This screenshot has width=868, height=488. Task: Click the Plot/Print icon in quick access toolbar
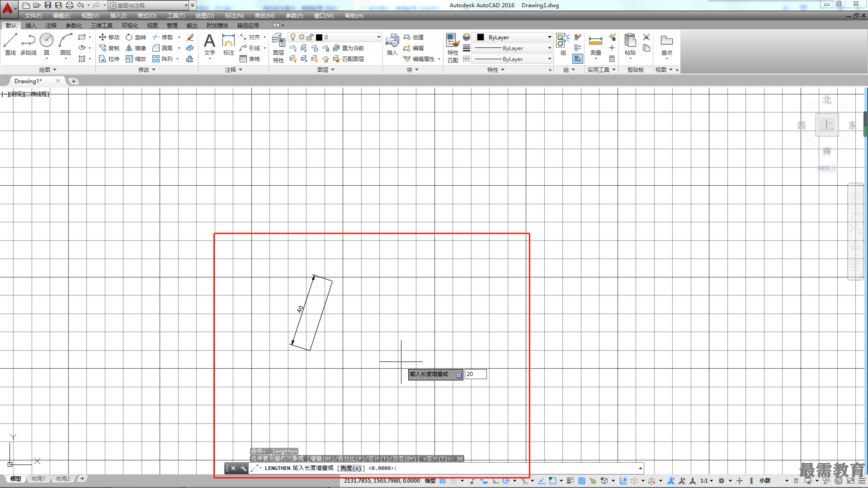click(69, 5)
